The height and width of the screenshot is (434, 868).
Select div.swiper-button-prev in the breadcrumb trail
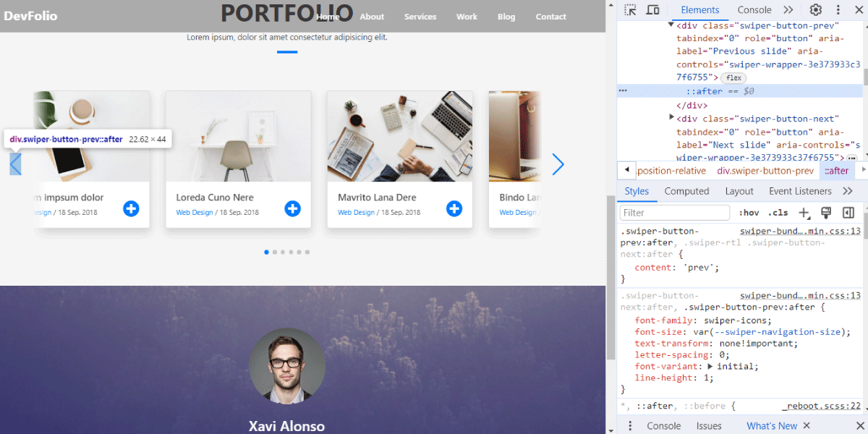pos(765,171)
